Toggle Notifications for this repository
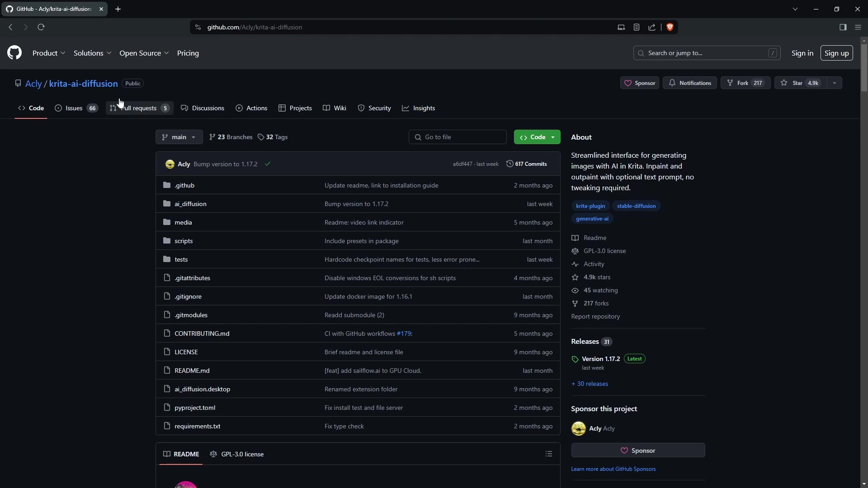The width and height of the screenshot is (868, 488). pos(690,83)
